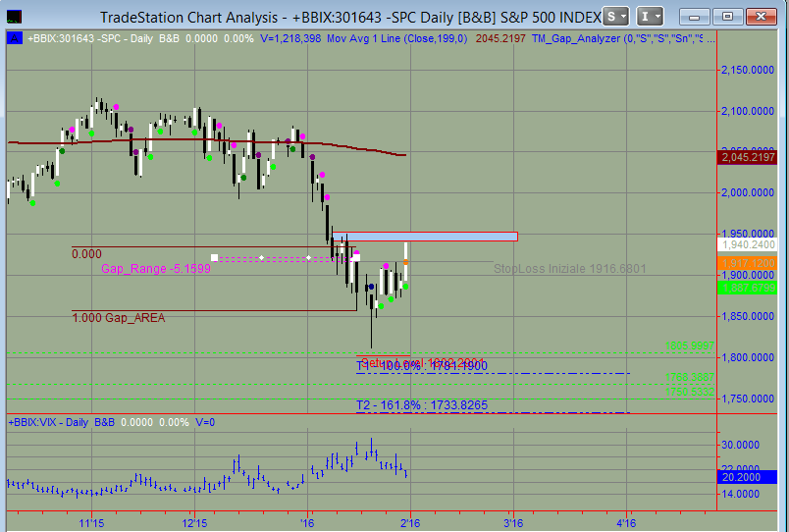Select the '+BBIX:301643 -SPC - Daily' symbol label
The image size is (789, 532).
[x=90, y=38]
